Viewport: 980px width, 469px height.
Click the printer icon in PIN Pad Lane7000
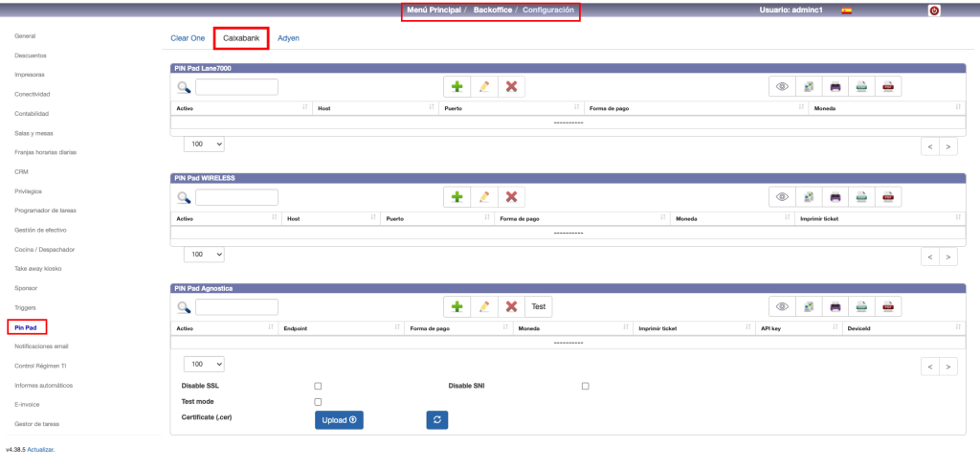pyautogui.click(x=835, y=87)
